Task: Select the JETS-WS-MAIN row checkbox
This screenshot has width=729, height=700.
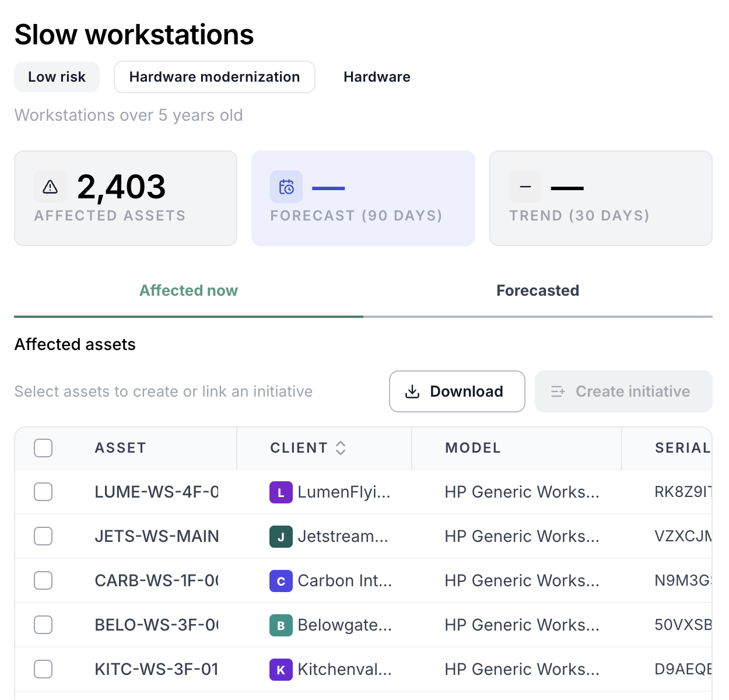Action: [43, 536]
